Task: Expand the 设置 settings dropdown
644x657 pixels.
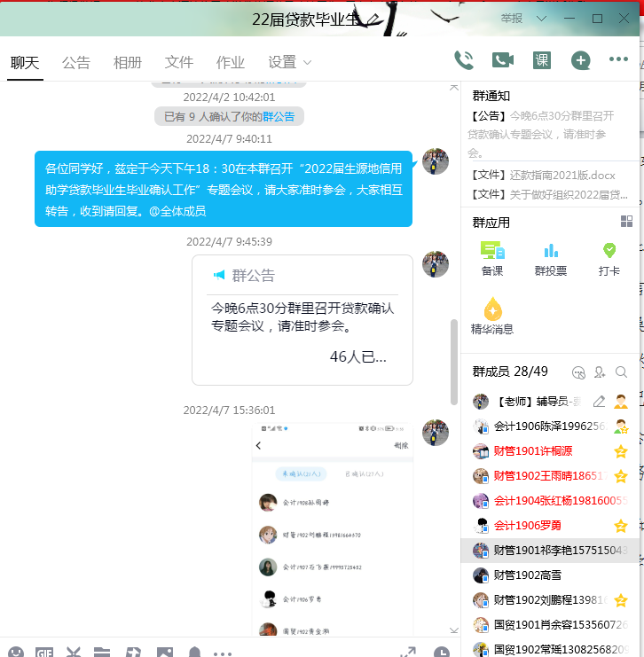Action: 290,62
